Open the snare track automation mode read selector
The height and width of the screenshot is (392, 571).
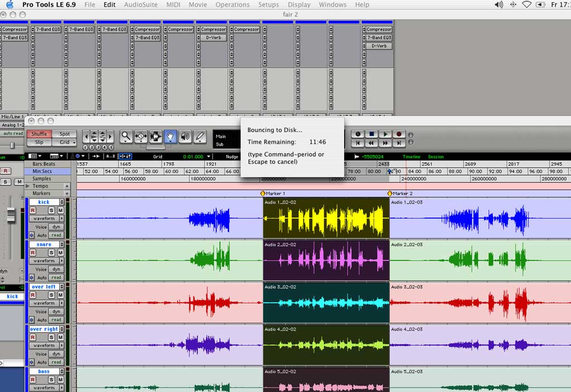(56, 278)
